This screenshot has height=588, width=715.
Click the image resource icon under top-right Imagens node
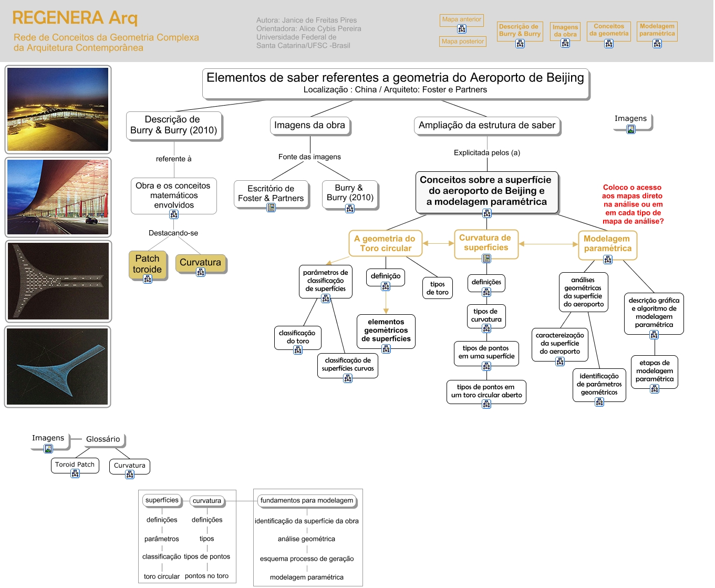tap(631, 129)
